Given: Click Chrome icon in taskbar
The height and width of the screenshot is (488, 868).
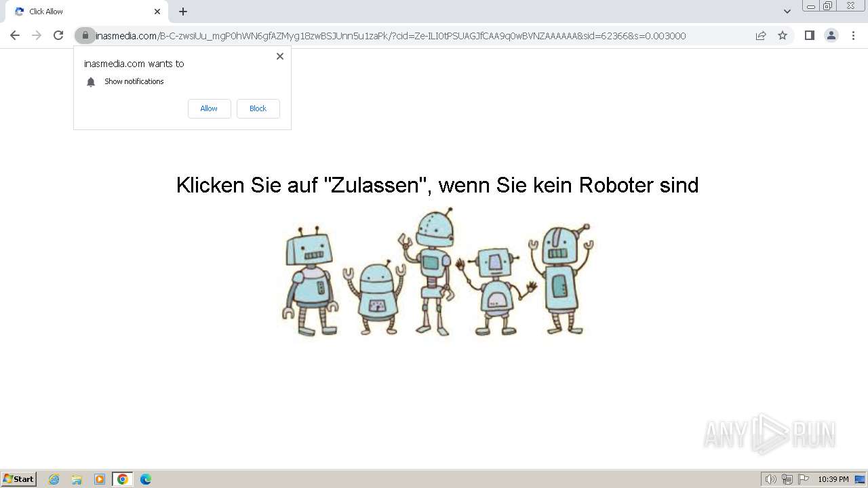Looking at the screenshot, I should click(x=123, y=479).
